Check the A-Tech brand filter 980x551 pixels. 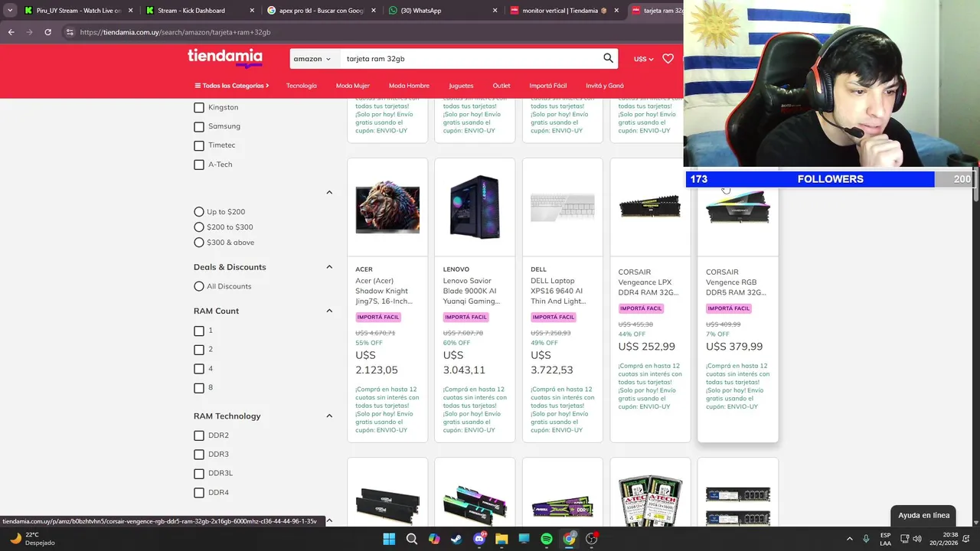click(x=199, y=165)
